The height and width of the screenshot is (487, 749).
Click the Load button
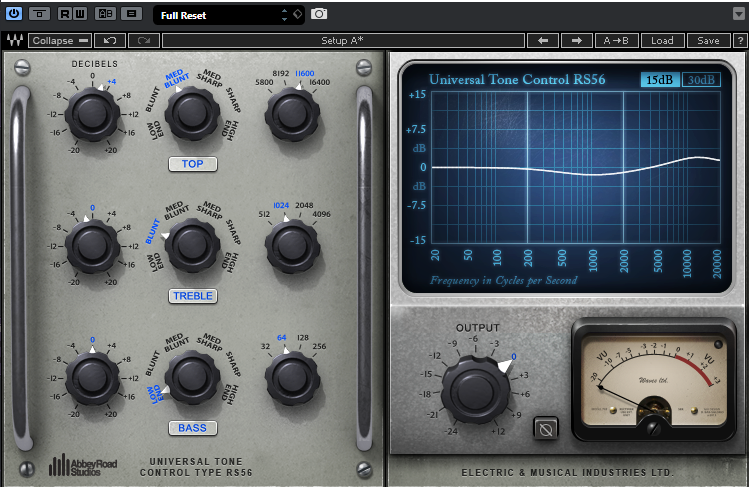point(662,41)
